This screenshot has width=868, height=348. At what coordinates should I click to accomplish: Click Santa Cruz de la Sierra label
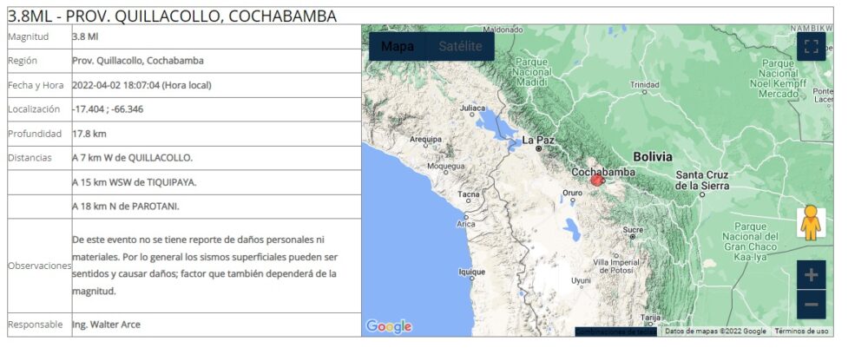702,181
